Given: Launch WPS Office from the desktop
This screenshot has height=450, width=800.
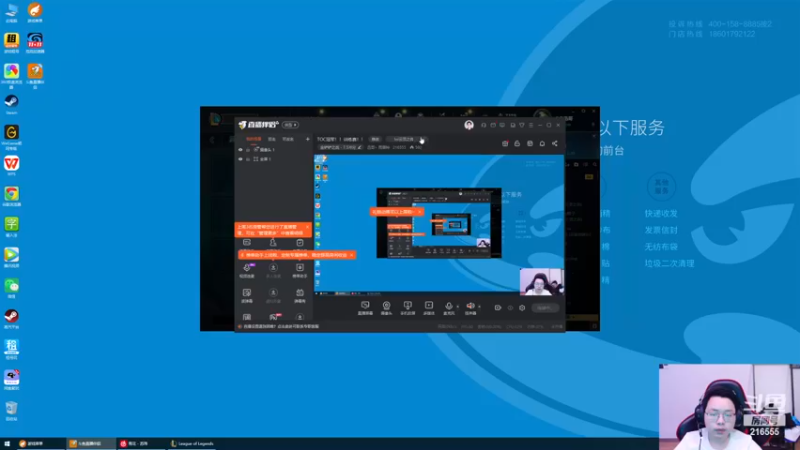Looking at the screenshot, I should click(x=11, y=165).
